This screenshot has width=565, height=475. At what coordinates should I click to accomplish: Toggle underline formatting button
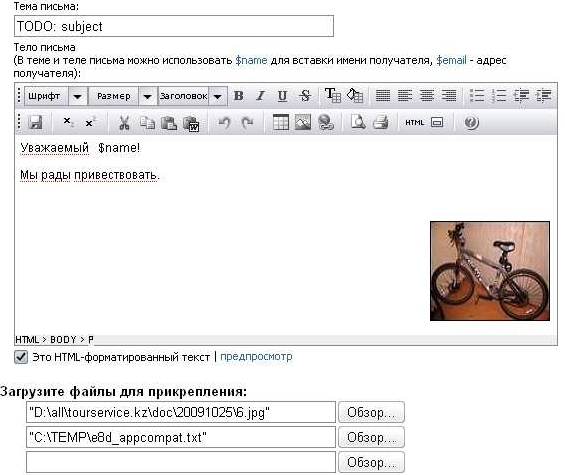pyautogui.click(x=282, y=96)
